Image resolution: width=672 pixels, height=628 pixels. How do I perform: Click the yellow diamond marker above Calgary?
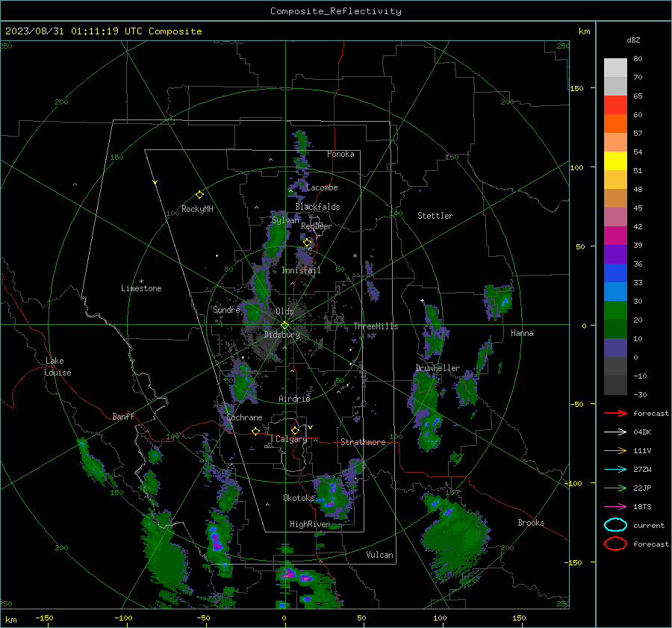(295, 430)
